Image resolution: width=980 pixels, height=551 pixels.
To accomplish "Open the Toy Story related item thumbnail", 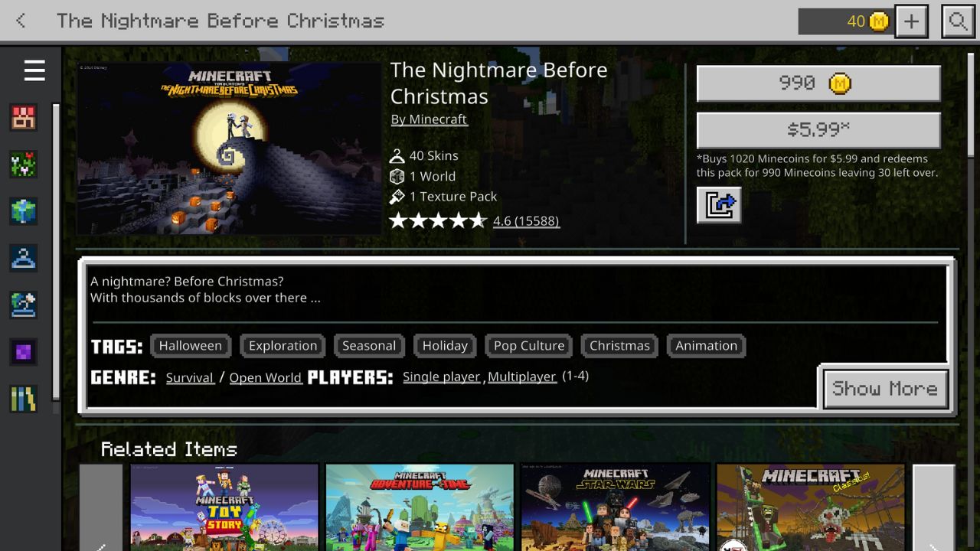I will tap(224, 507).
